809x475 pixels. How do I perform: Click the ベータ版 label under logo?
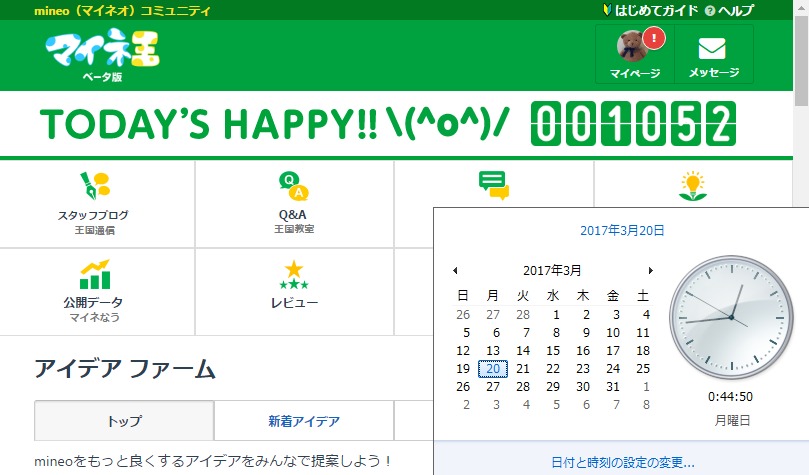point(102,77)
